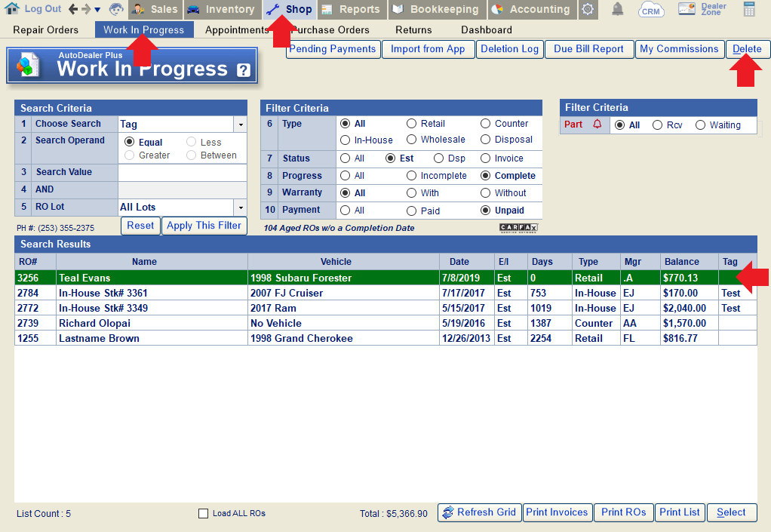Viewport: 771px width, 532px height.
Task: Switch to the Returns tab
Action: (x=413, y=30)
